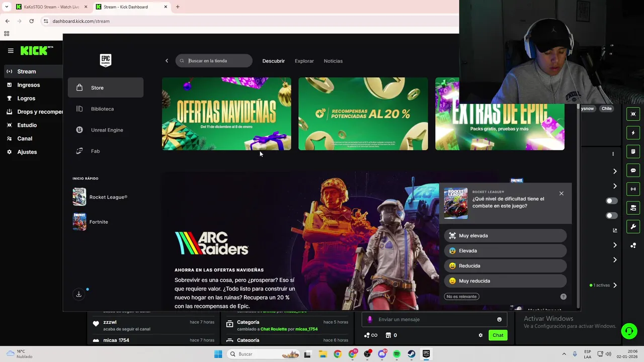Open the downloads icon in Epic sidebar
Viewport: 644px width, 362px height.
78,294
